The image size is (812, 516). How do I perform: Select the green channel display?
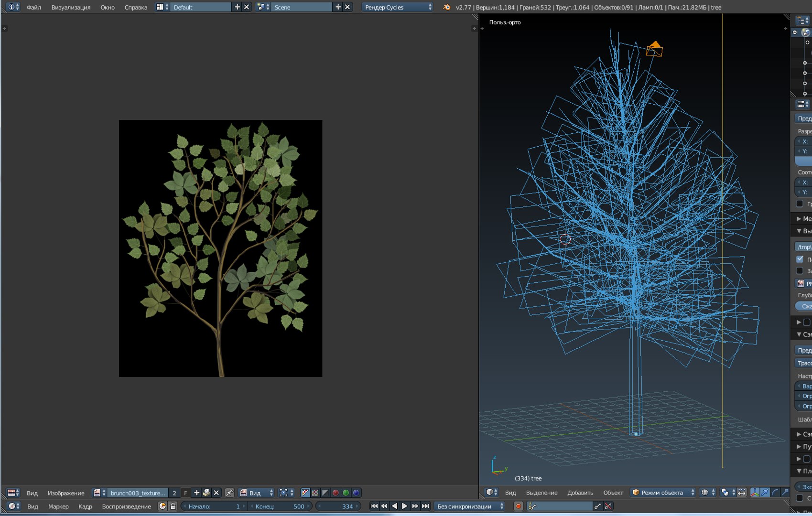pyautogui.click(x=346, y=493)
